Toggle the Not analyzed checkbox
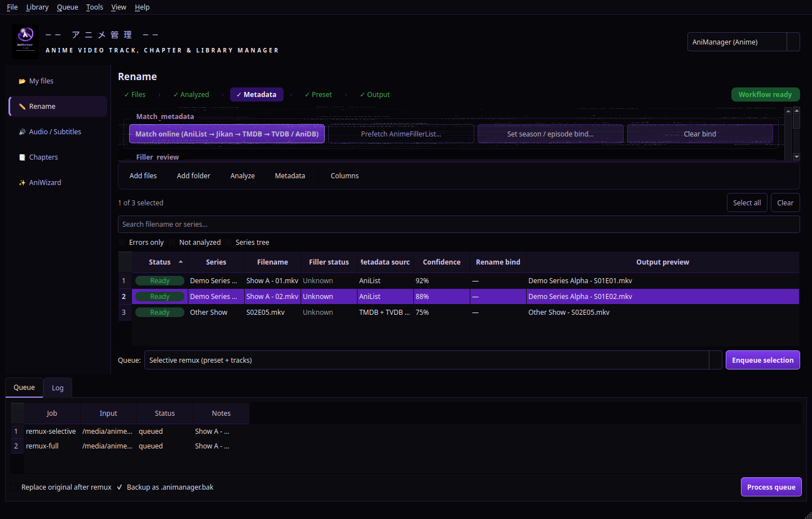The image size is (812, 519). tap(172, 243)
